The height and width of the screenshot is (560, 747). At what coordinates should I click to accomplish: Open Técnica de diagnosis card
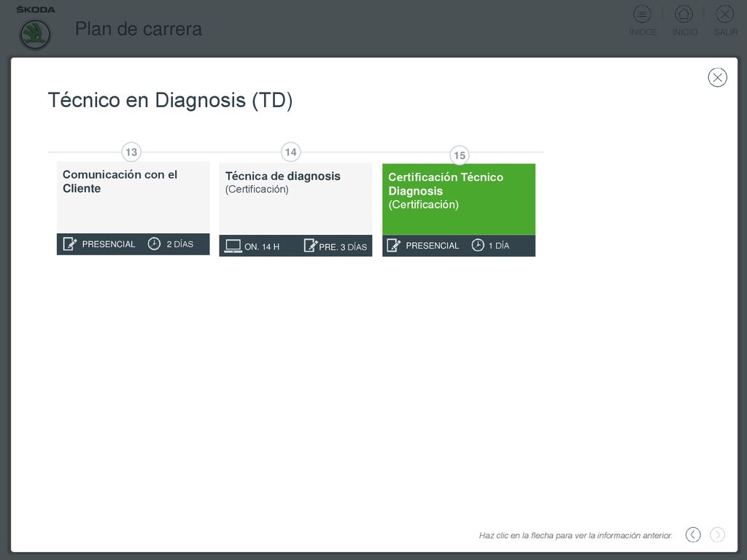point(295,209)
